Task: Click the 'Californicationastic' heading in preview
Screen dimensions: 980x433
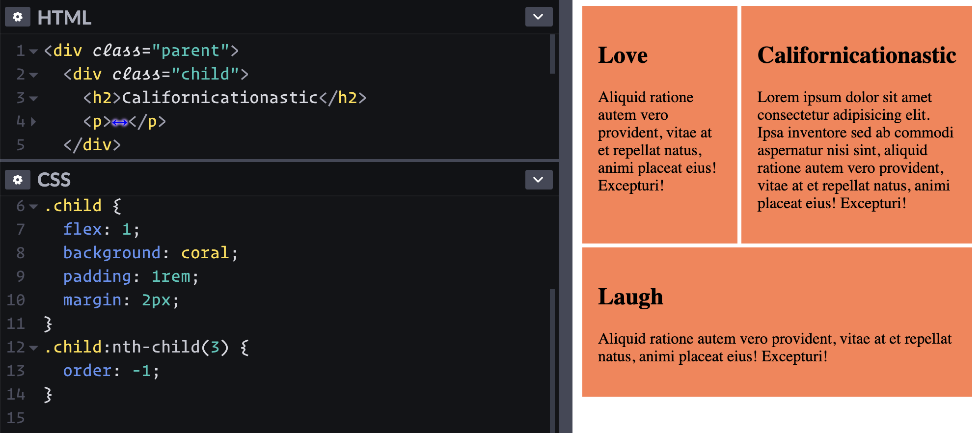Action: [x=857, y=55]
